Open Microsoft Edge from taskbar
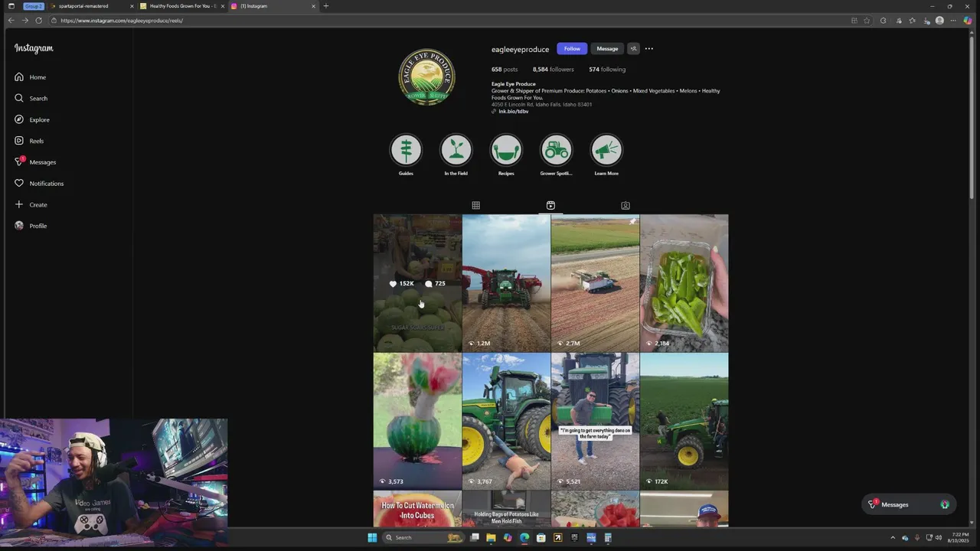 click(524, 538)
